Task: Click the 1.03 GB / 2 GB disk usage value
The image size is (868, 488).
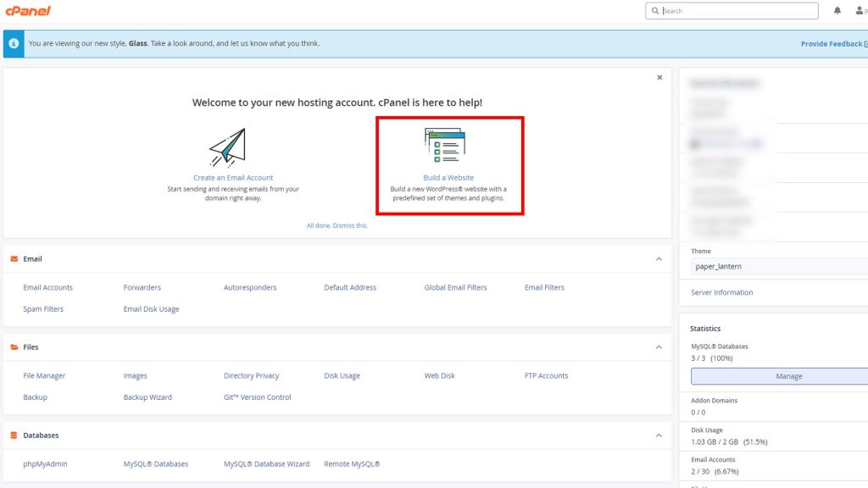Action: [729, 442]
